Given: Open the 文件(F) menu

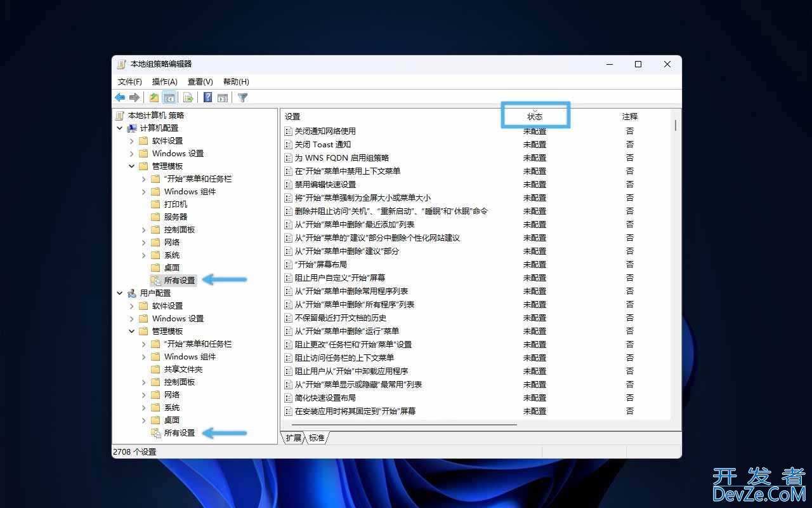Looking at the screenshot, I should [130, 82].
